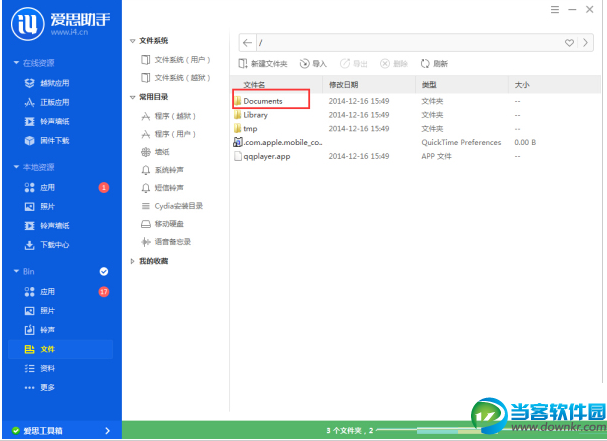Screen dimensions: 607x441
Task: Select 程序(用户) directory
Action: point(169,134)
